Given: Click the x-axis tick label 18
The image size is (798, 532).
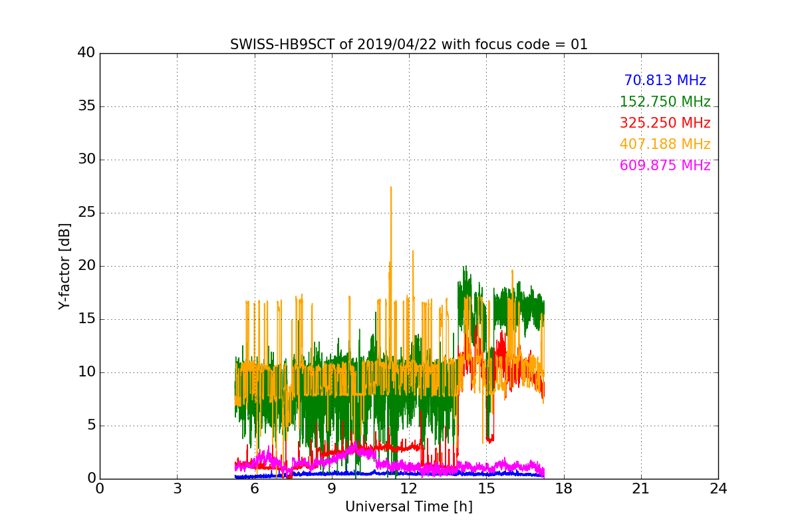Looking at the screenshot, I should 564,489.
